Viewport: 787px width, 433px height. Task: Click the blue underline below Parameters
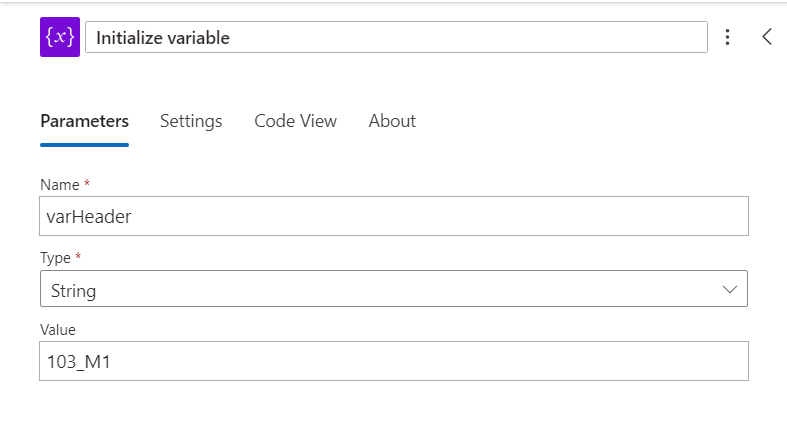point(84,145)
